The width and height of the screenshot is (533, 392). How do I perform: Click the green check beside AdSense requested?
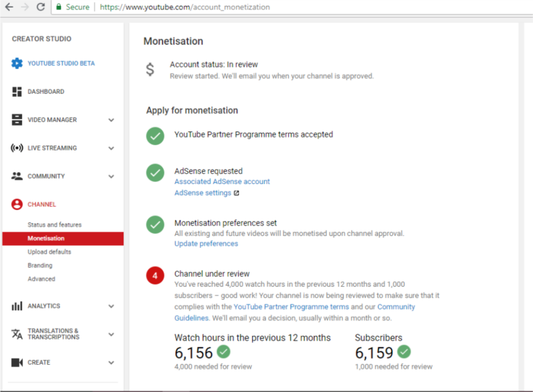pyautogui.click(x=155, y=173)
